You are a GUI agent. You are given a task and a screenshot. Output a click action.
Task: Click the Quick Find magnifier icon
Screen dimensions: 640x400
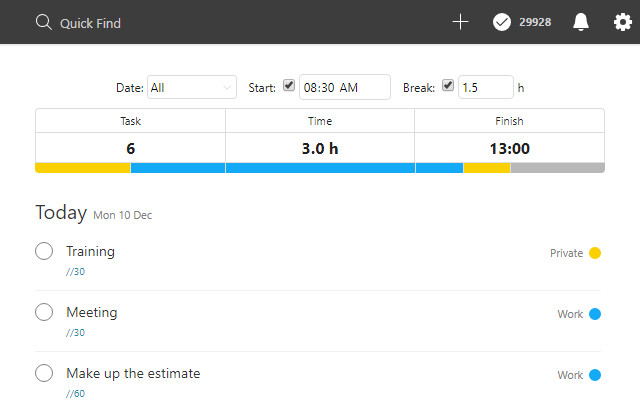44,22
